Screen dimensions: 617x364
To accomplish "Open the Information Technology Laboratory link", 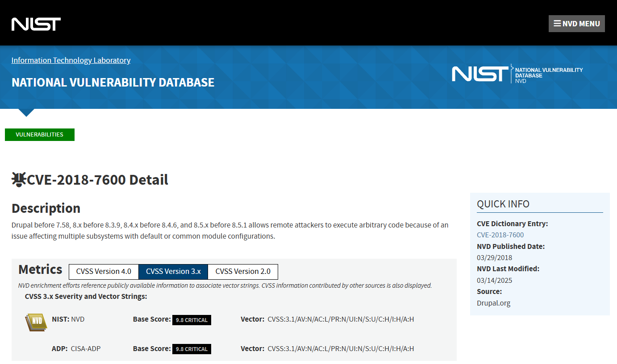I will (71, 60).
